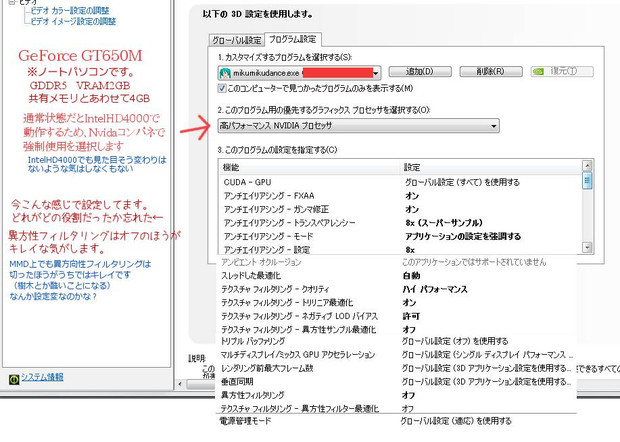Select the アンチエイリアシング - 設定 row

[400, 249]
